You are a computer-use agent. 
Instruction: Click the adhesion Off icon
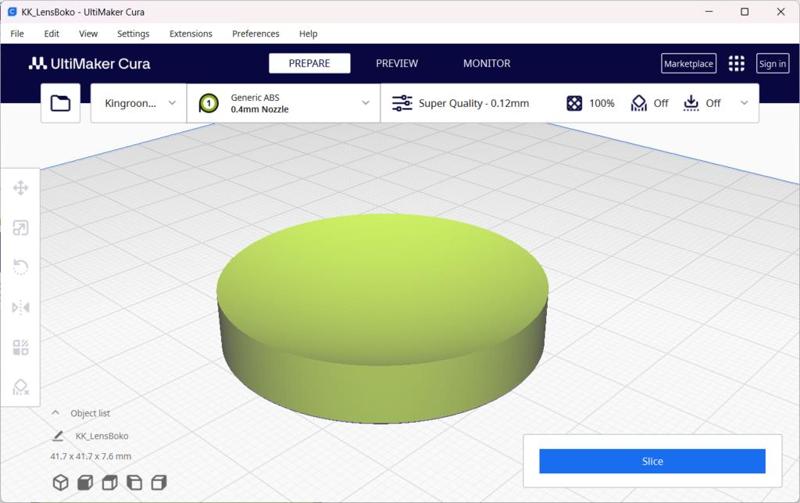click(x=691, y=103)
